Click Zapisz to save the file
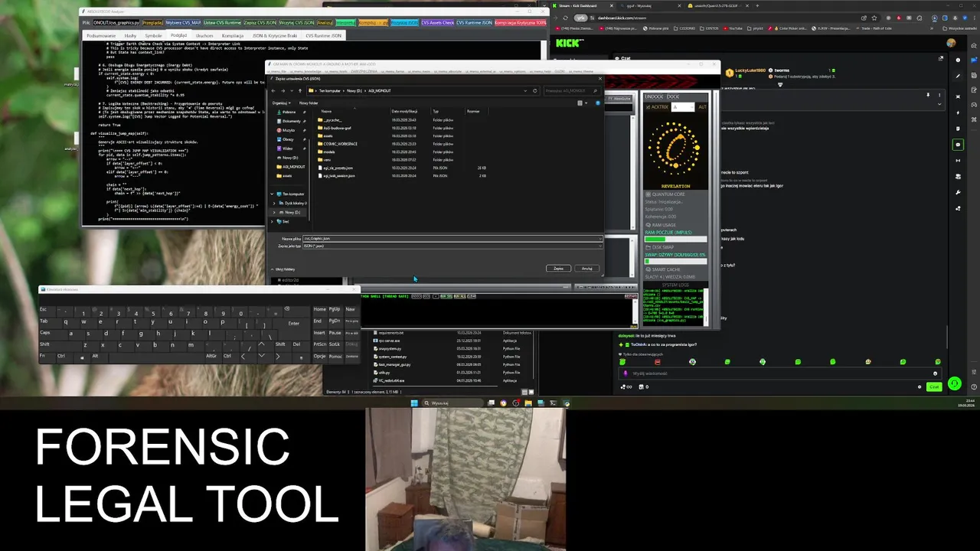The height and width of the screenshot is (551, 980). pyautogui.click(x=559, y=269)
